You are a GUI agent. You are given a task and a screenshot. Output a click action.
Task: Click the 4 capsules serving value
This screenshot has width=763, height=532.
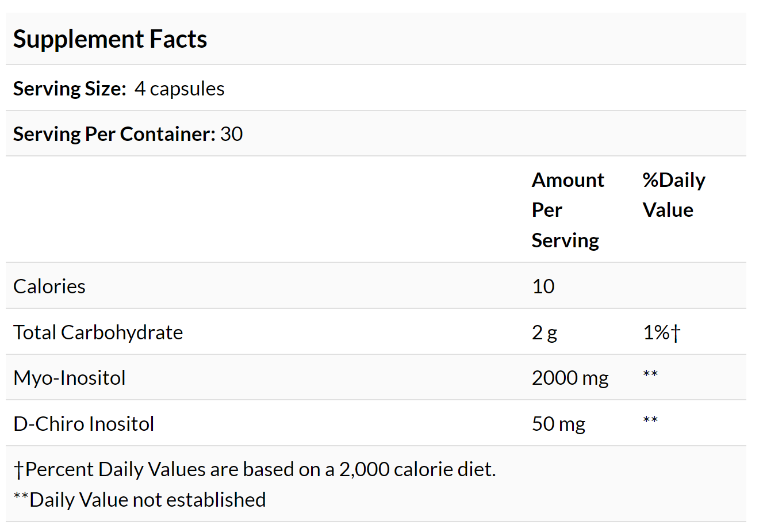click(x=179, y=89)
